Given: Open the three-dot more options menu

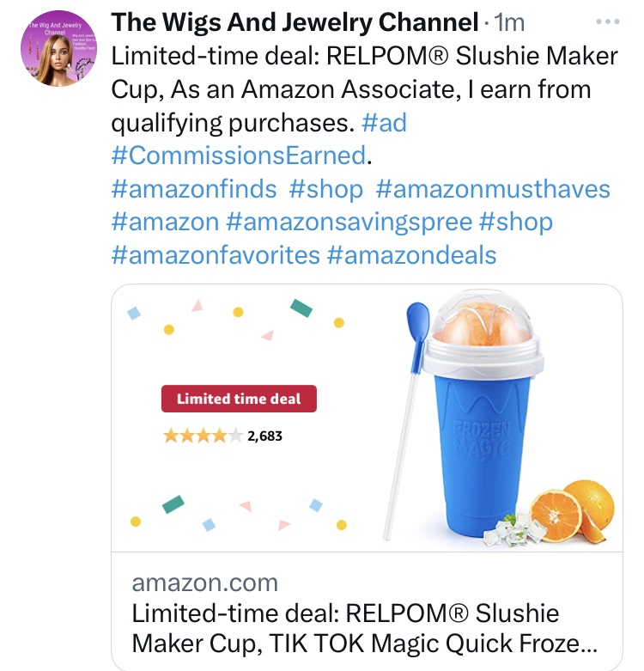Looking at the screenshot, I should [x=608, y=21].
